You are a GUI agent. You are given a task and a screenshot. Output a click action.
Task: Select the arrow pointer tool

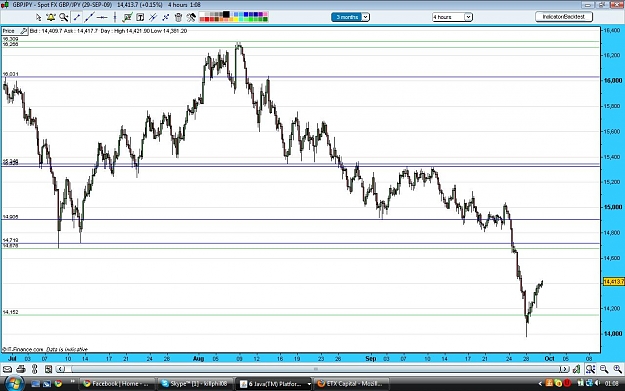point(38,17)
